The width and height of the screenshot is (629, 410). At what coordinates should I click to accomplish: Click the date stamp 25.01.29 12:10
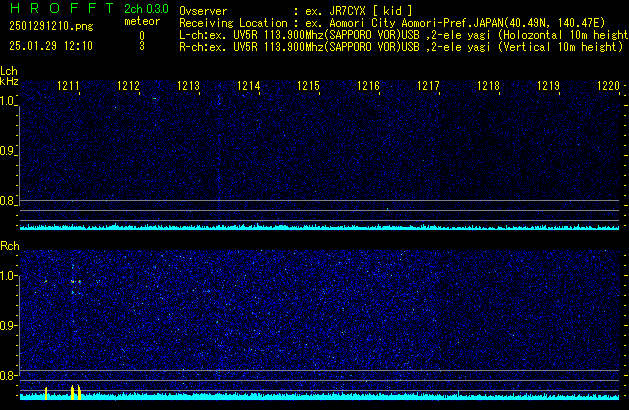tap(51, 46)
